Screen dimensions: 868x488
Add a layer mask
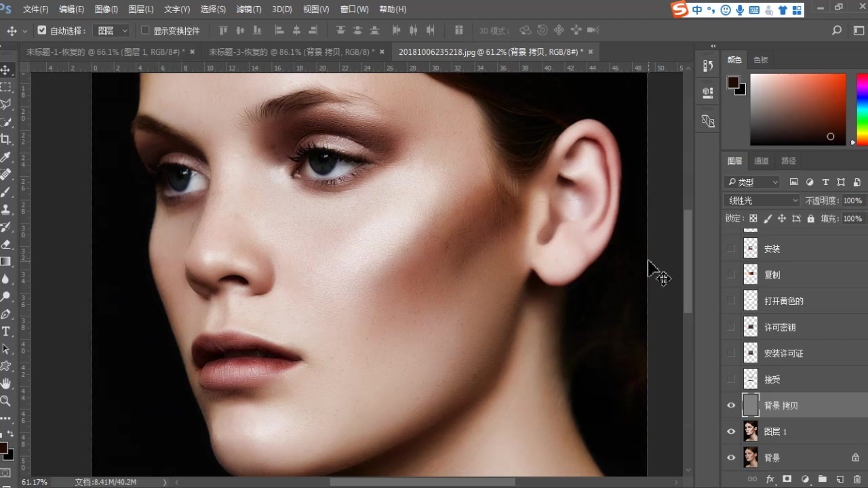click(787, 479)
